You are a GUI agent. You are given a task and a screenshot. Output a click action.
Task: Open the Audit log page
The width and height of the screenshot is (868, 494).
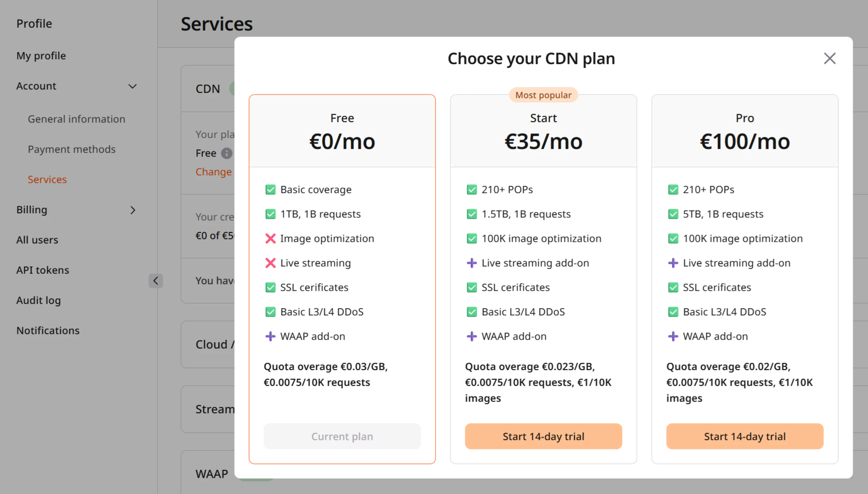tap(38, 300)
